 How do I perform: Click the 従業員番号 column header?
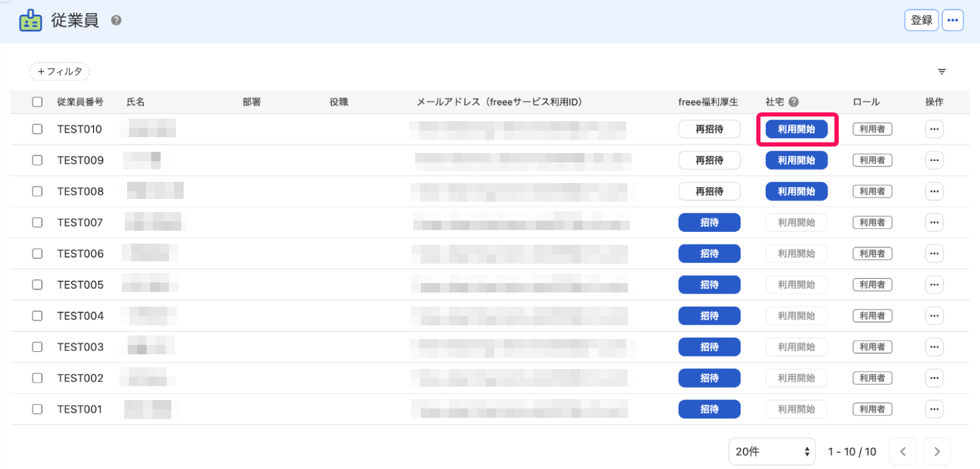[x=80, y=102]
